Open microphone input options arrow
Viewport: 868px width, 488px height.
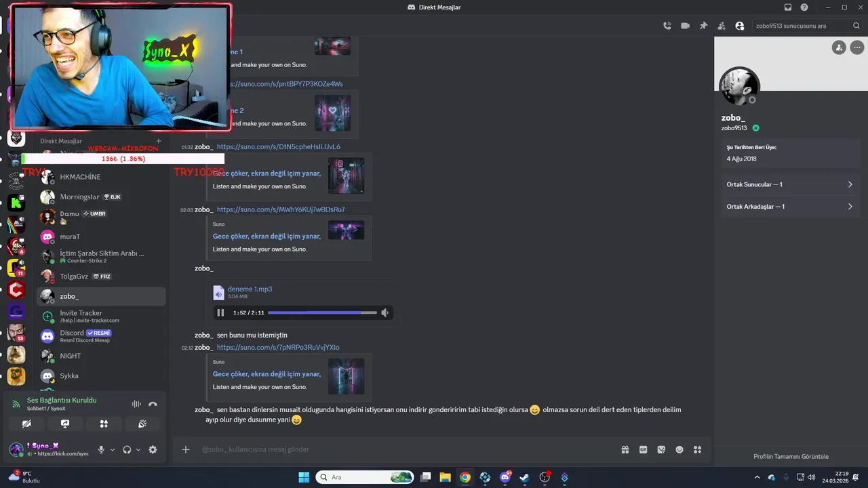point(113,449)
